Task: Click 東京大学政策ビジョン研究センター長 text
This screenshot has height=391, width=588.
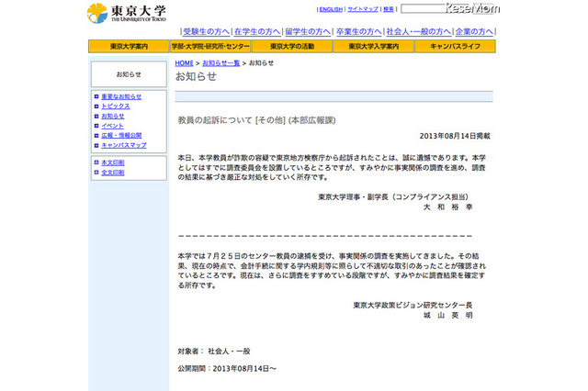Action: pos(413,306)
